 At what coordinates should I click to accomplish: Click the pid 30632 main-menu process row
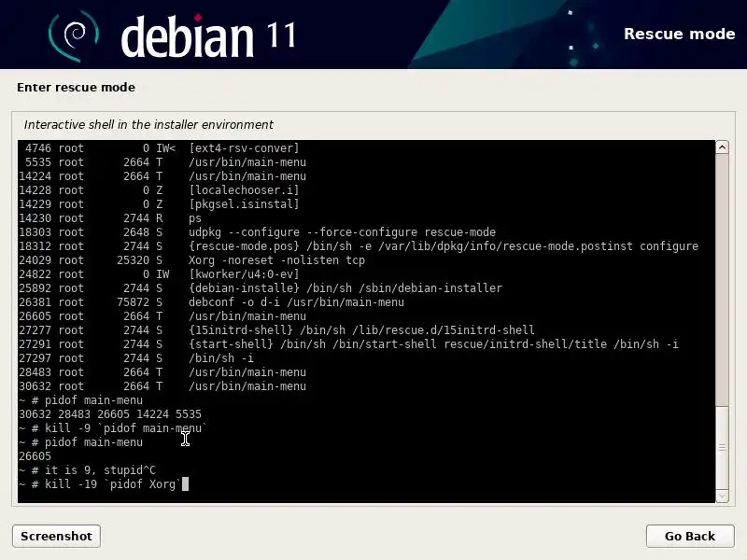coord(162,386)
